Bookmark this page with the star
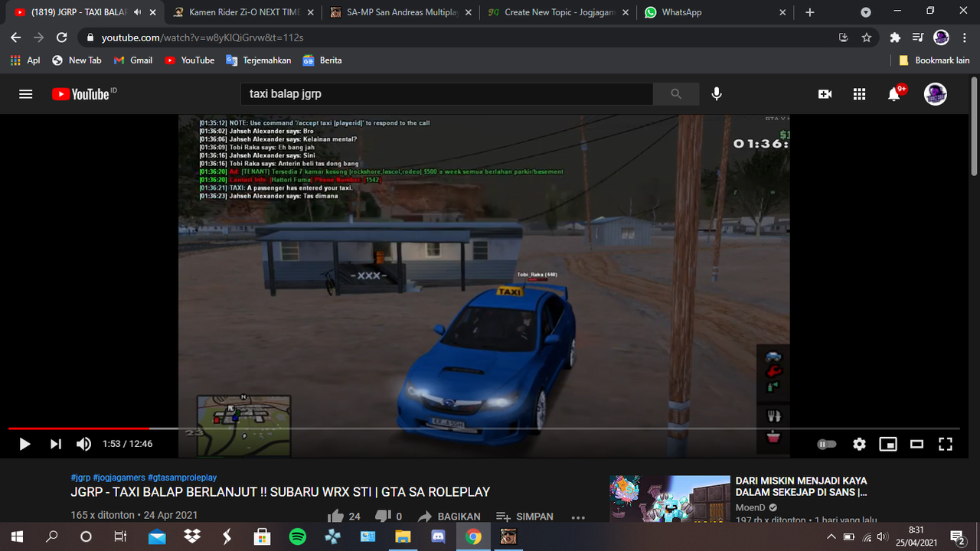This screenshot has width=980, height=551. [x=867, y=37]
